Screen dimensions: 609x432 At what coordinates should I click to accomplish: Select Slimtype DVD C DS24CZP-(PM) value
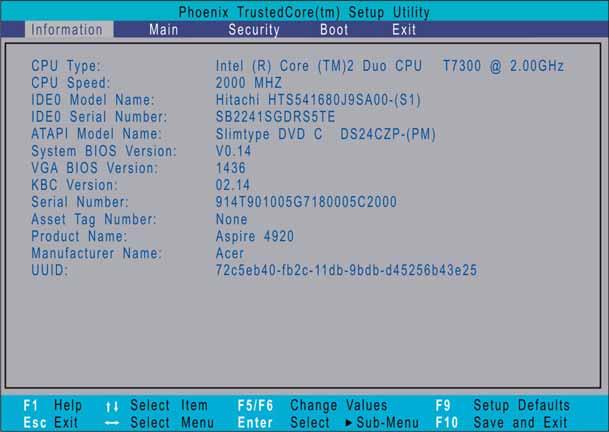(325, 134)
